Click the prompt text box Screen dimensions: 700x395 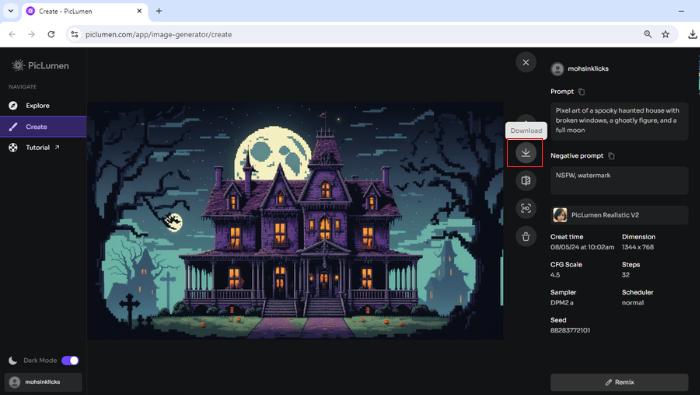[619, 121]
